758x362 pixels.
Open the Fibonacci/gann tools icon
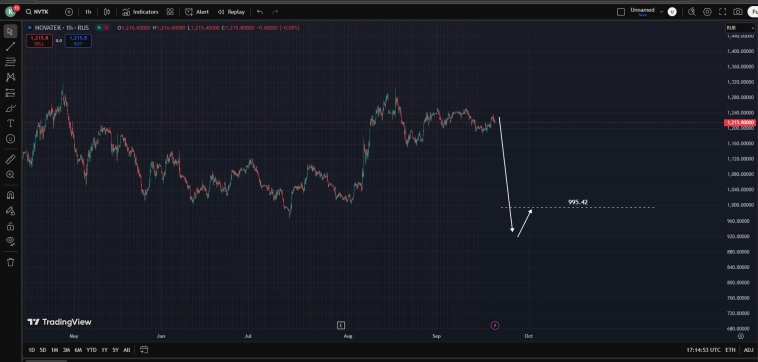pyautogui.click(x=10, y=62)
